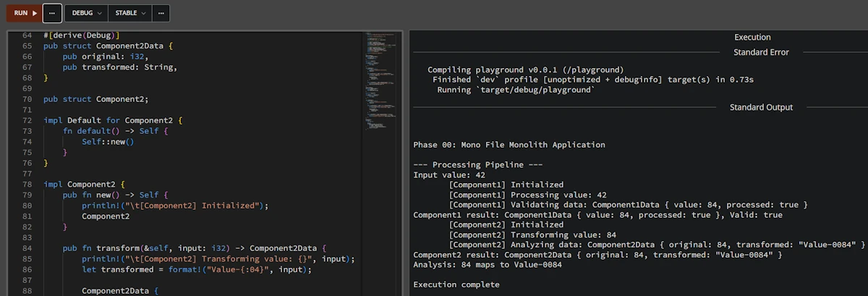The height and width of the screenshot is (296, 868).
Task: Open the STABLE channel dropdown
Action: 130,13
